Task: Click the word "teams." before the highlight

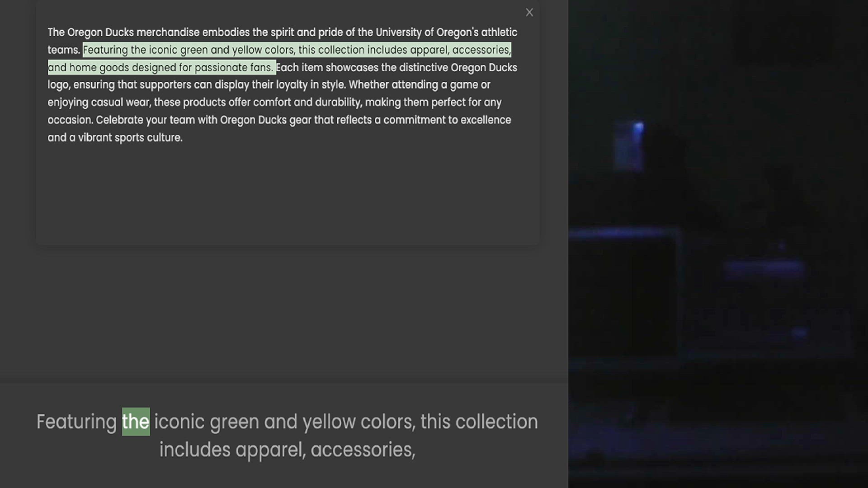Action: coord(64,50)
